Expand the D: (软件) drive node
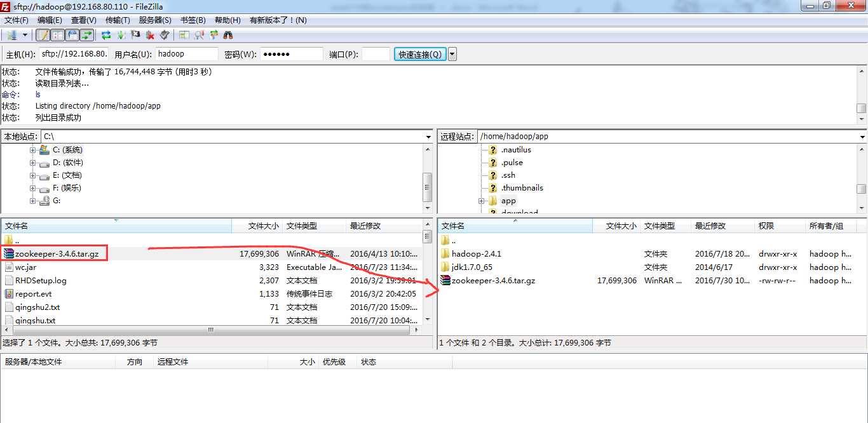This screenshot has width=868, height=423. pos(33,163)
